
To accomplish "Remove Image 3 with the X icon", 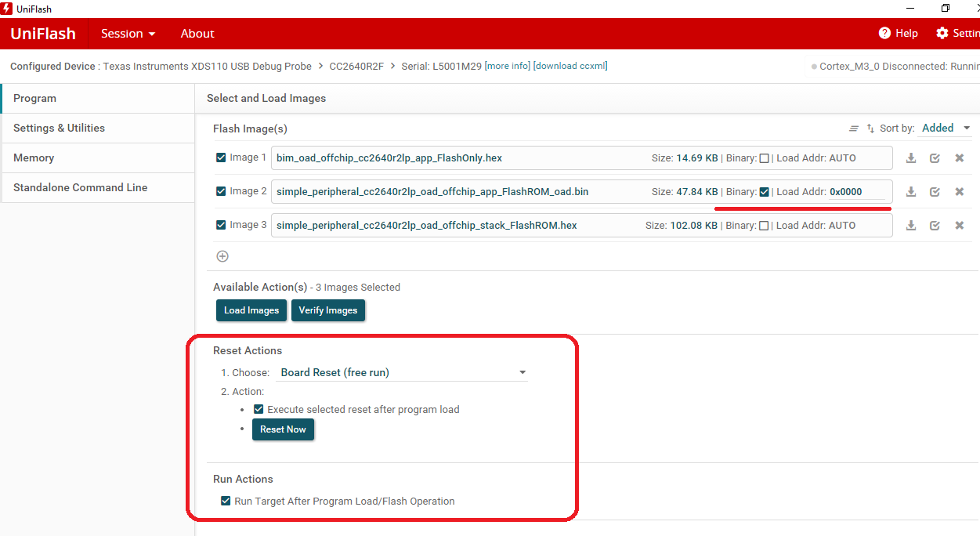I will tap(959, 226).
